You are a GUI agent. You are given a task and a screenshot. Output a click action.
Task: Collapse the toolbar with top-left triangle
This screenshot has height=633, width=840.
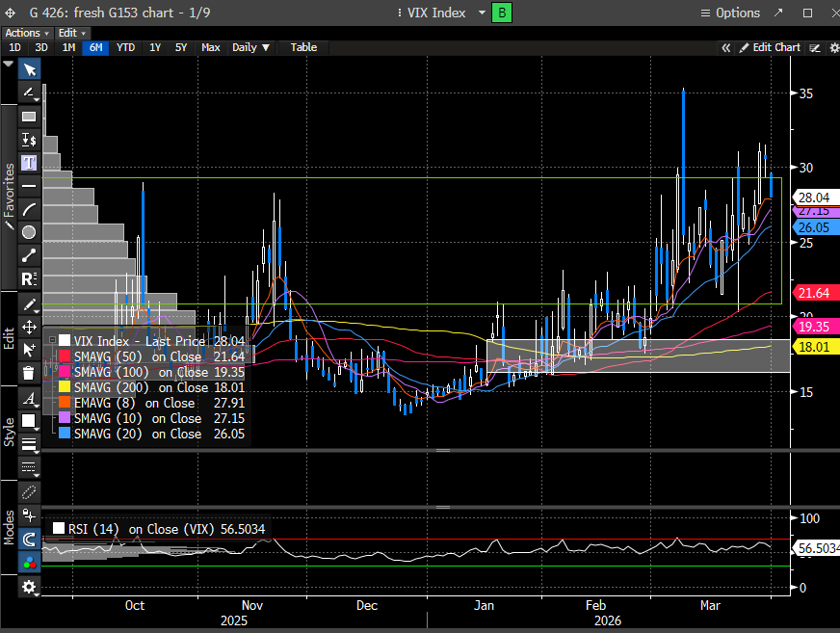tap(8, 64)
